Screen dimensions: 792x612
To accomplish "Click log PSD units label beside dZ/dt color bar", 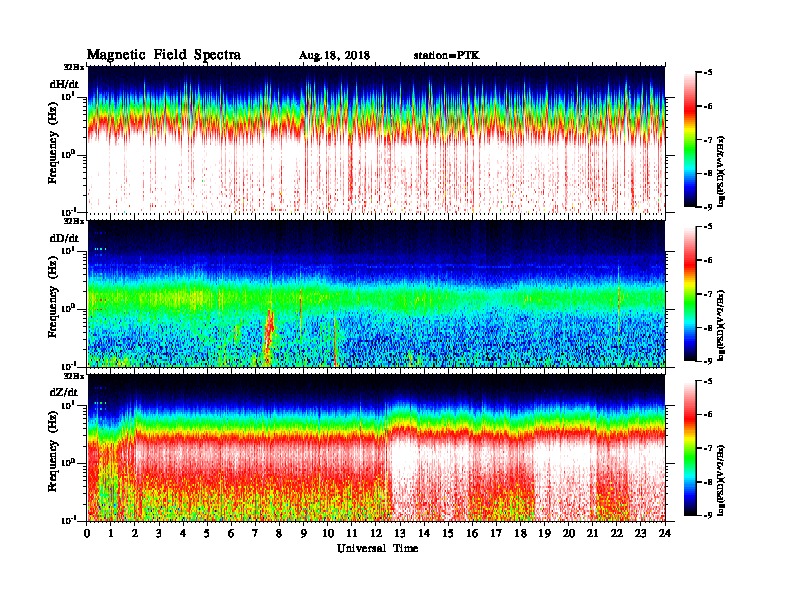I will tap(722, 480).
